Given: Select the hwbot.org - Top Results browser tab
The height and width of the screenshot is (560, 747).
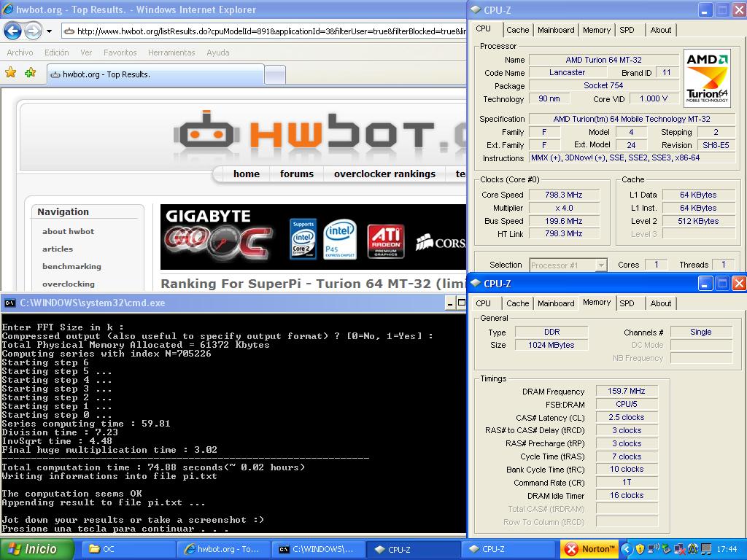Looking at the screenshot, I should (155, 74).
